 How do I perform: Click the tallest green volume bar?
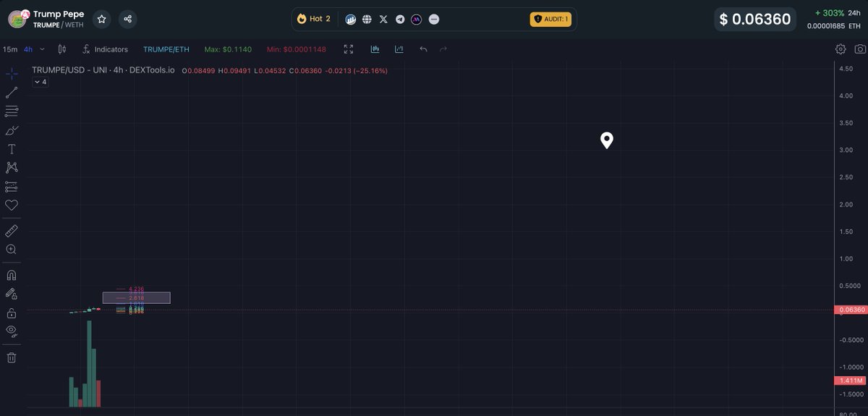pyautogui.click(x=90, y=363)
